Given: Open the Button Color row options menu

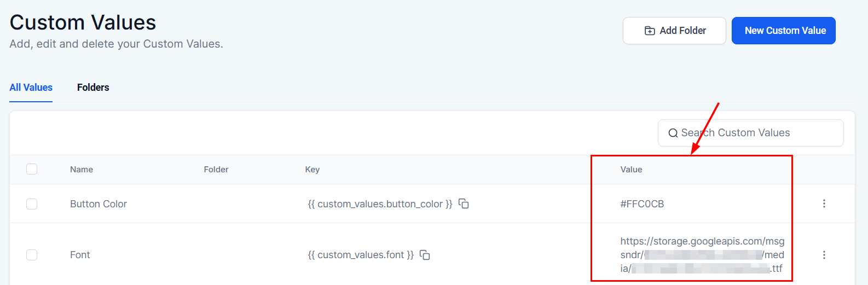Looking at the screenshot, I should coord(824,203).
